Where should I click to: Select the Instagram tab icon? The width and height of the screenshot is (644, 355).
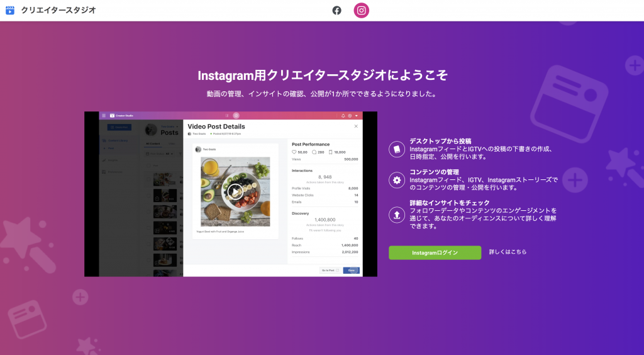tap(362, 11)
